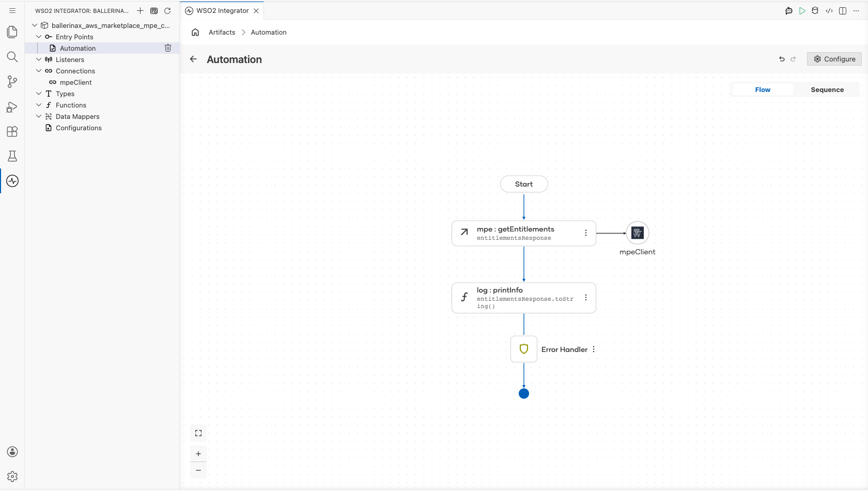
Task: Click the Start node
Action: (524, 184)
